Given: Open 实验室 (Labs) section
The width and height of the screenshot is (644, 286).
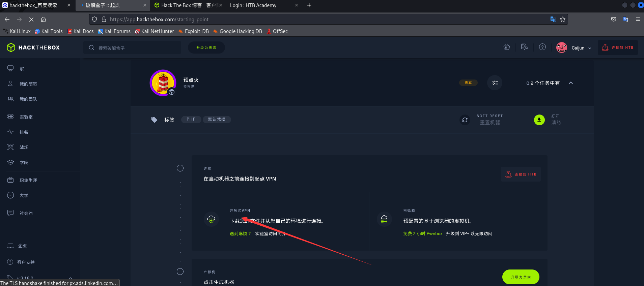Looking at the screenshot, I should (26, 117).
